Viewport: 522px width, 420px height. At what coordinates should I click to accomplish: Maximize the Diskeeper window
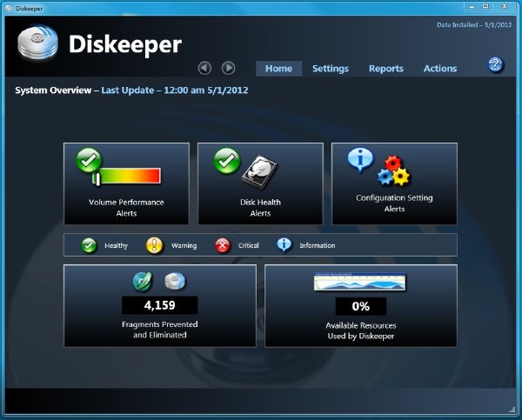pyautogui.click(x=485, y=7)
